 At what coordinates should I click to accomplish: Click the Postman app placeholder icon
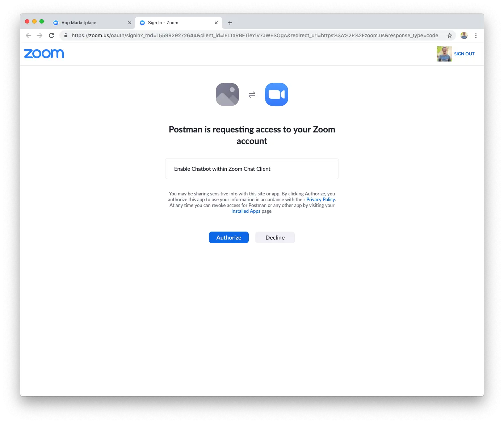coord(227,94)
